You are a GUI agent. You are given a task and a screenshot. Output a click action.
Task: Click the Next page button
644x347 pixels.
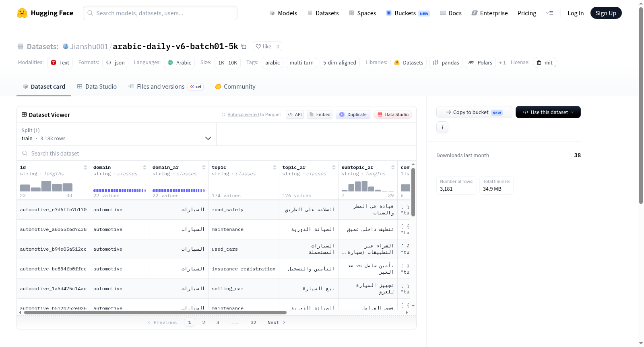point(277,322)
